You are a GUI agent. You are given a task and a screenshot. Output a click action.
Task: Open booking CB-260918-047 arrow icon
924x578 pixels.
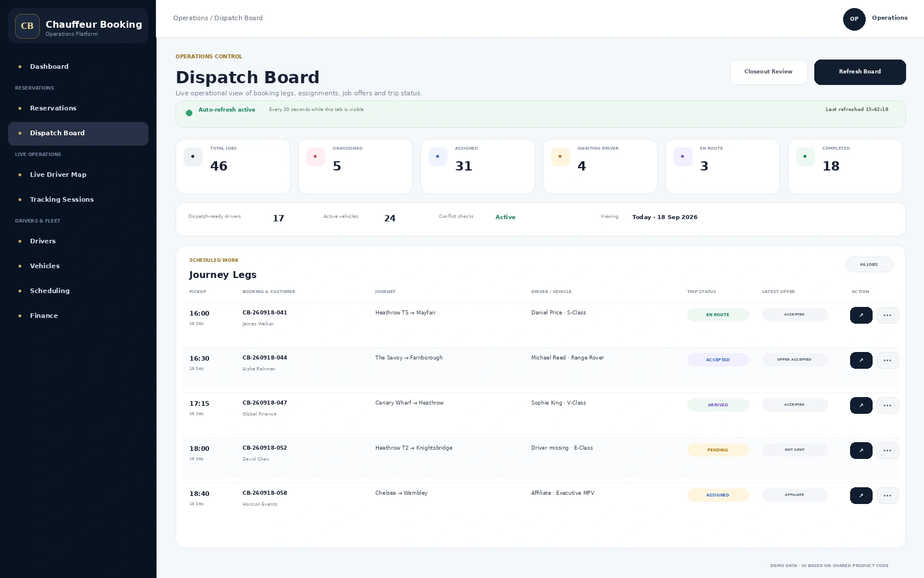click(861, 405)
